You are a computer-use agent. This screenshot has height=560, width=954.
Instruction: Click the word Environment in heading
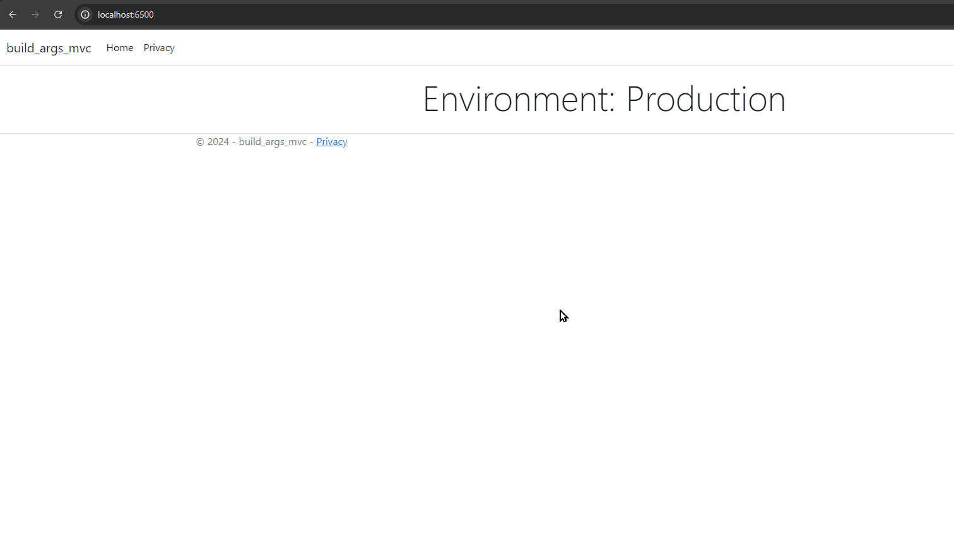tap(514, 100)
